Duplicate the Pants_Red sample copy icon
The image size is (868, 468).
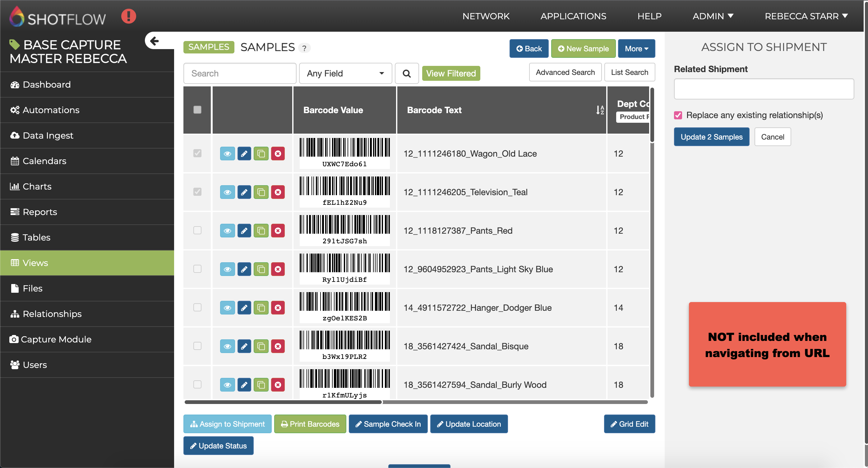[x=261, y=231]
